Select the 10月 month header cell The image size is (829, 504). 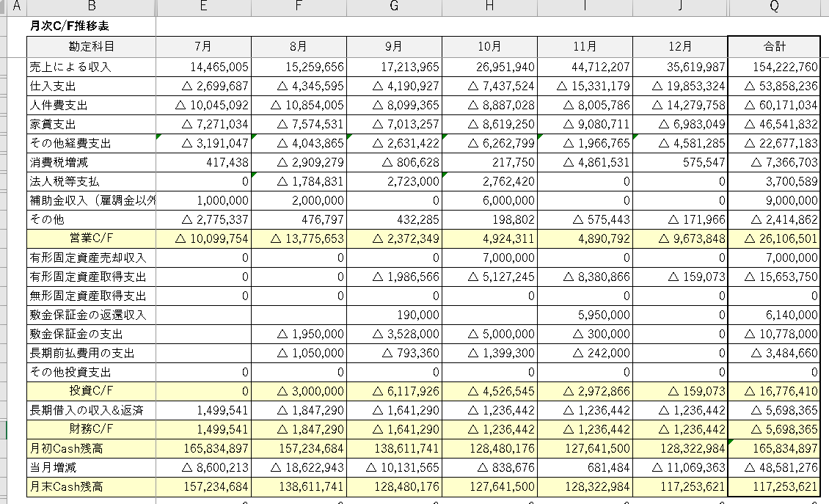[489, 46]
